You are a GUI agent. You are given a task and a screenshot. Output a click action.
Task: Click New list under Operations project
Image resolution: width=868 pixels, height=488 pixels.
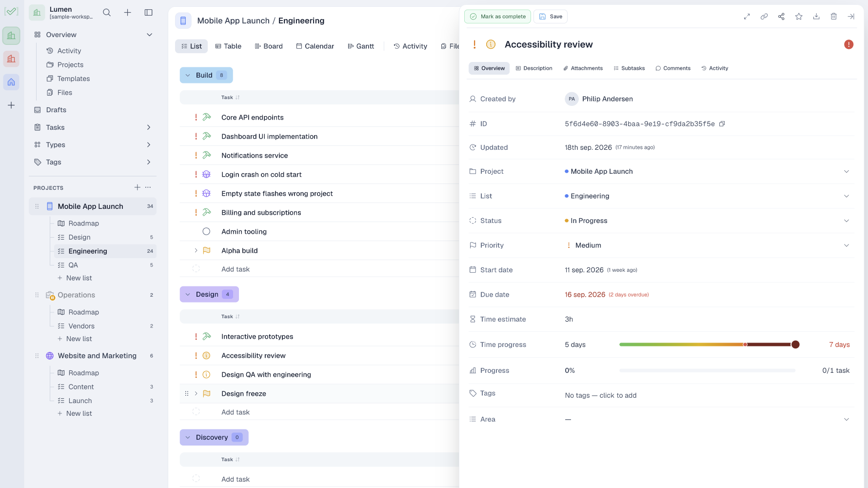point(75,339)
